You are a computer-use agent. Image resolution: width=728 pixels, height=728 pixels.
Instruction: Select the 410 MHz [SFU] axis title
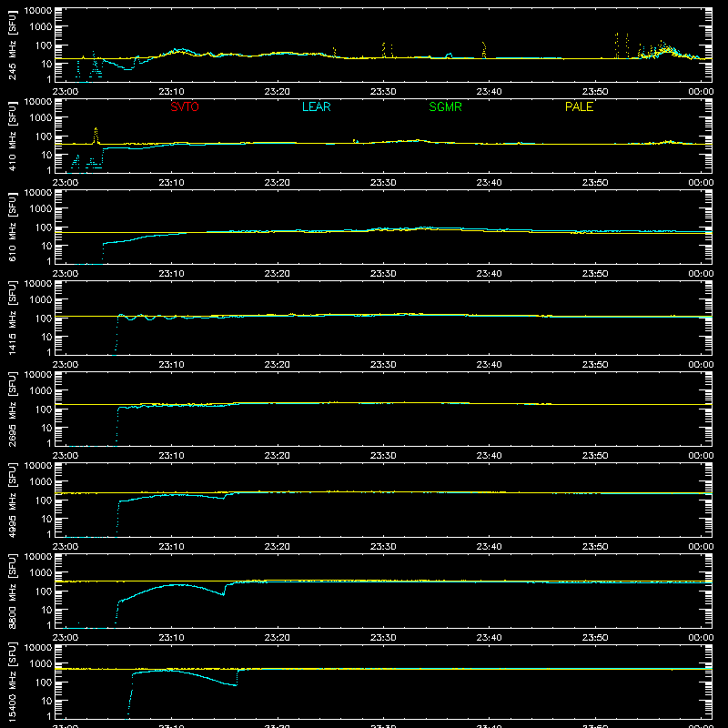tap(12, 136)
